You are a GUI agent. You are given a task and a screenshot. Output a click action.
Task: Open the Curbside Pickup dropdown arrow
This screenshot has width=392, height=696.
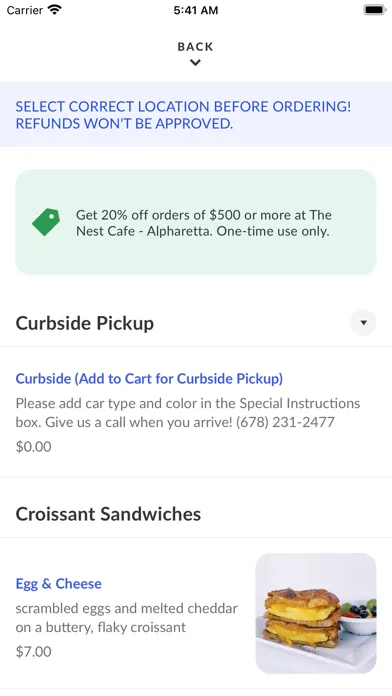(363, 323)
